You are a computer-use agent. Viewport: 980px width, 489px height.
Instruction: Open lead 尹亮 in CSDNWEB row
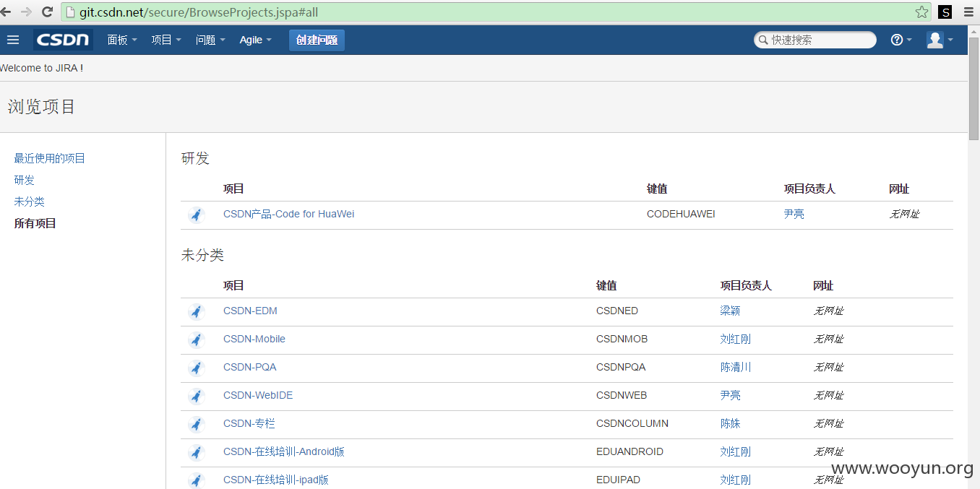pos(731,395)
